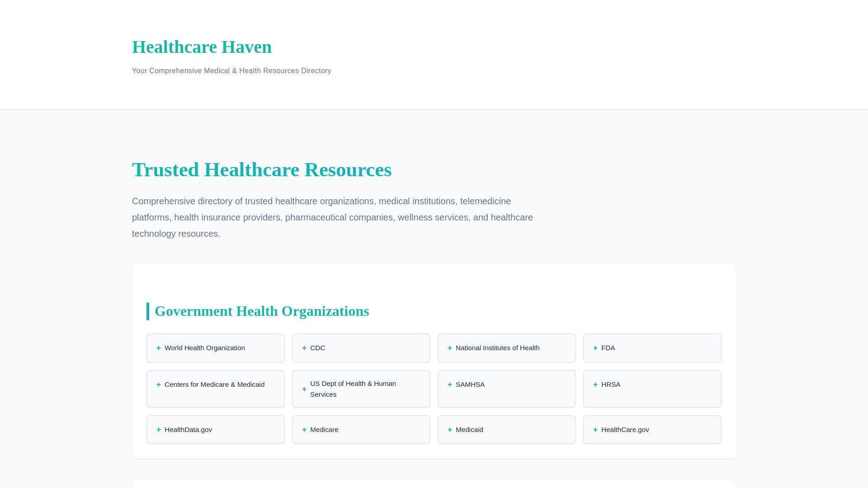Click the plus icon beside FDA
Viewport: 868px width, 488px height.
[595, 348]
